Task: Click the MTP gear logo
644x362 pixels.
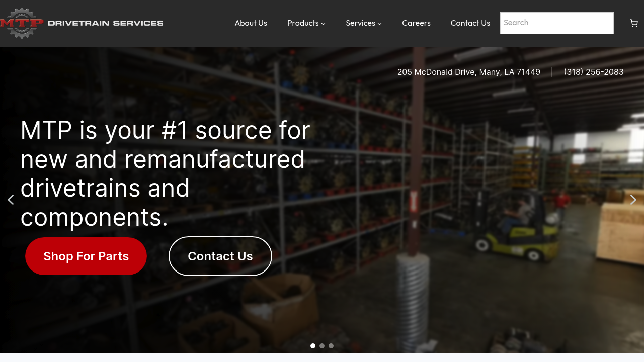Action: tap(22, 23)
